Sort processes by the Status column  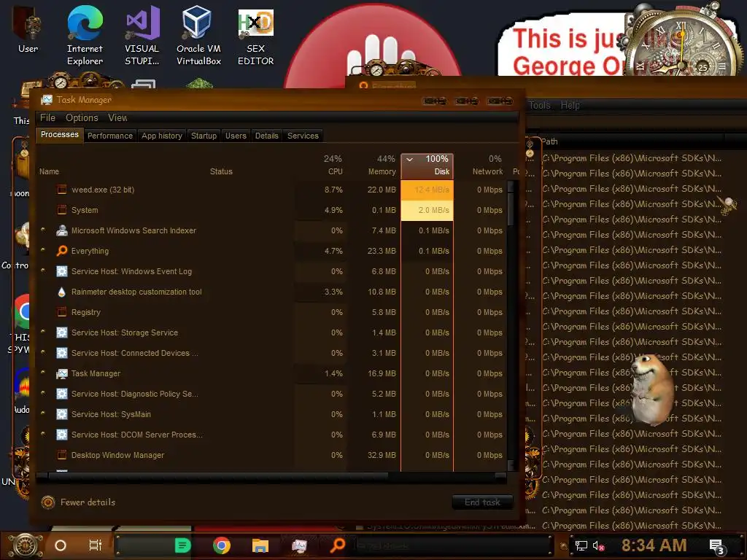point(221,171)
